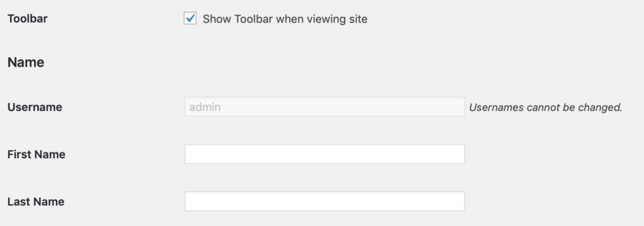Click the 'Name' section heading
The width and height of the screenshot is (644, 226).
[x=26, y=62]
